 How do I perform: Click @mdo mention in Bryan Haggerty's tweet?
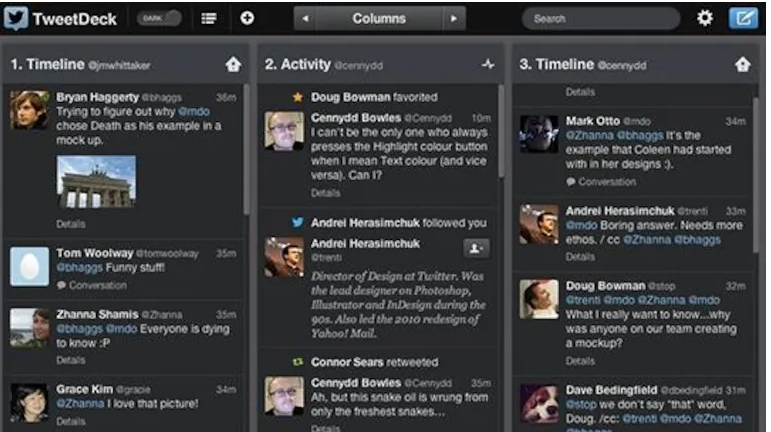(x=194, y=112)
